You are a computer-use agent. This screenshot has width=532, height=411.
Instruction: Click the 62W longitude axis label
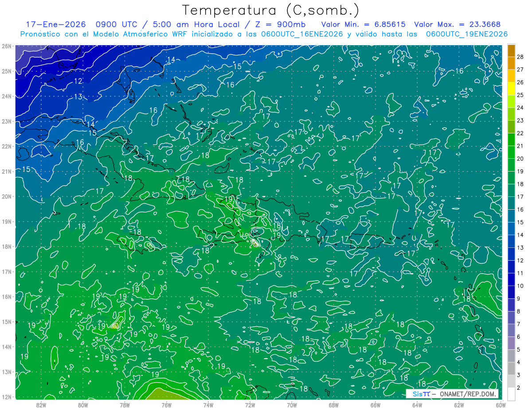point(459,405)
